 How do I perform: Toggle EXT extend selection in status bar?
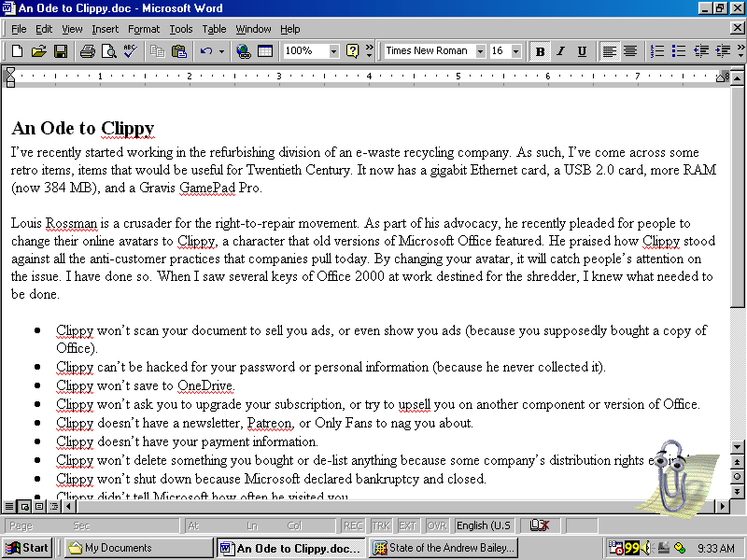(x=408, y=525)
